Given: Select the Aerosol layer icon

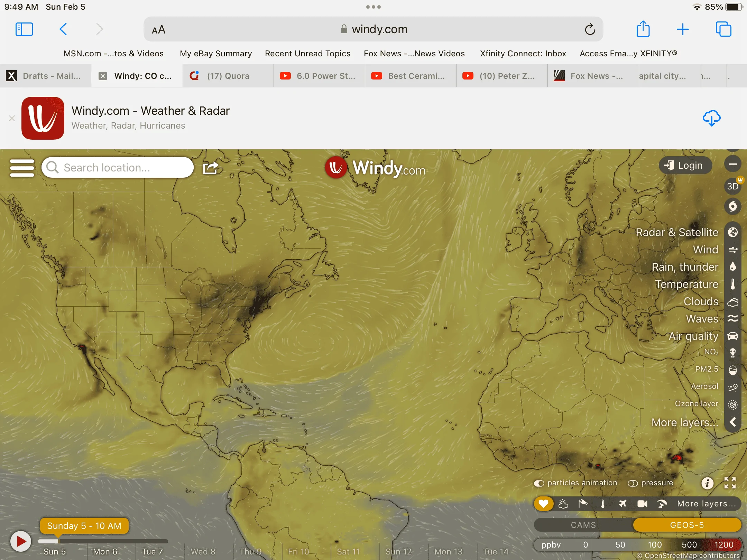Looking at the screenshot, I should click(x=732, y=387).
